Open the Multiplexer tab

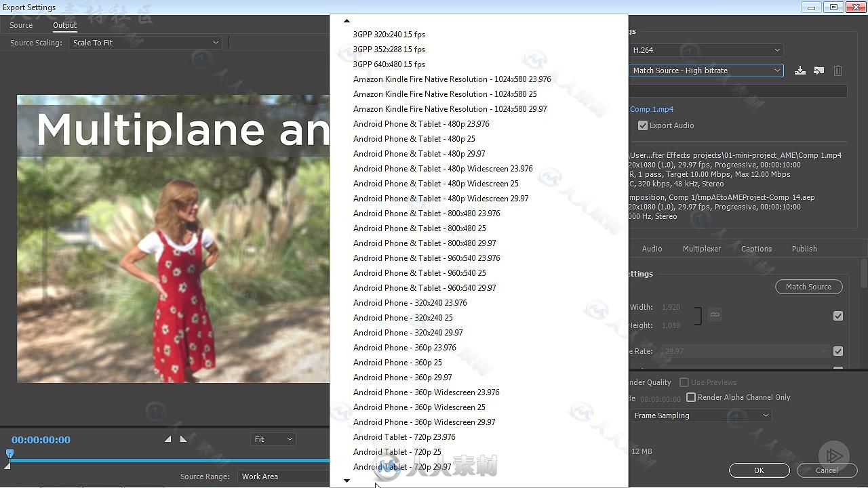click(702, 249)
